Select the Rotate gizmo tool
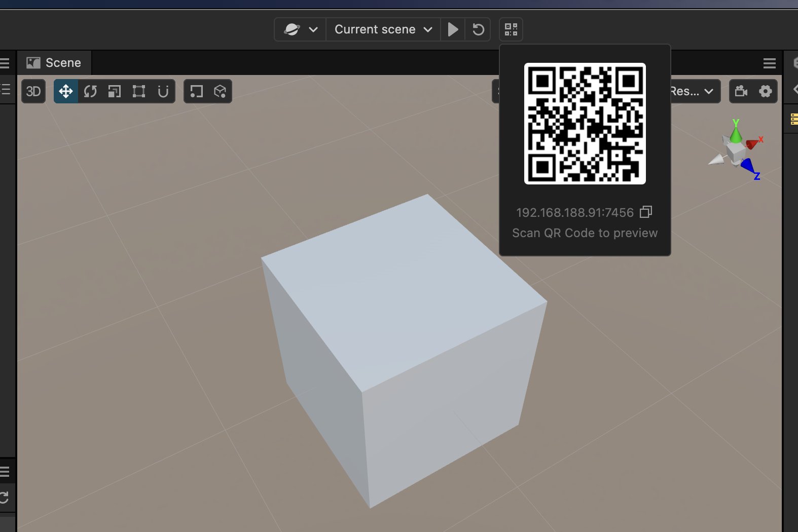Screen dimensions: 798x532 [x=90, y=91]
